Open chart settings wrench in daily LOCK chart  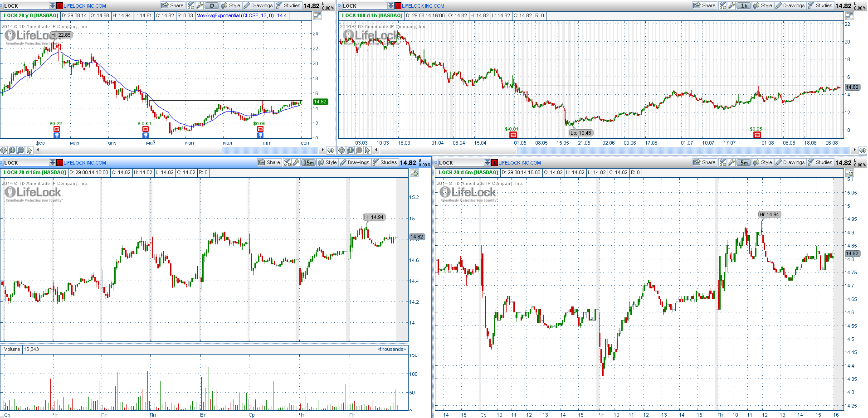click(x=200, y=5)
